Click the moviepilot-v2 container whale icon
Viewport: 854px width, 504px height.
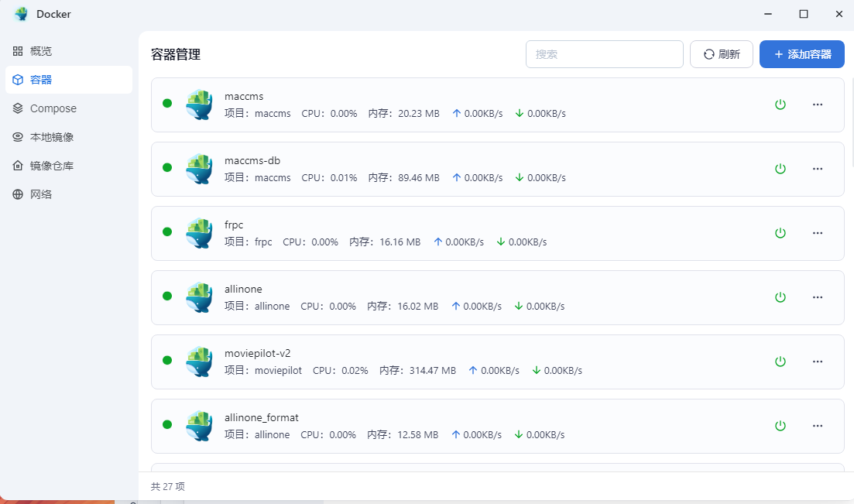[x=199, y=362]
